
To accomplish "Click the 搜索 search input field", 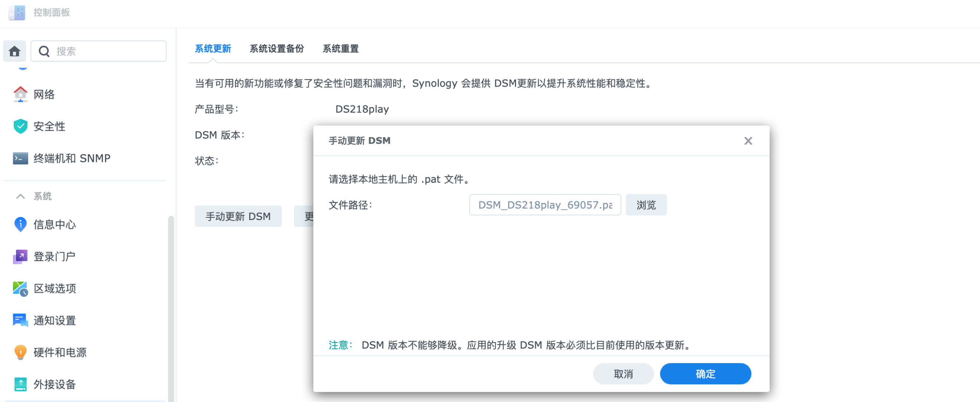I will point(98,51).
